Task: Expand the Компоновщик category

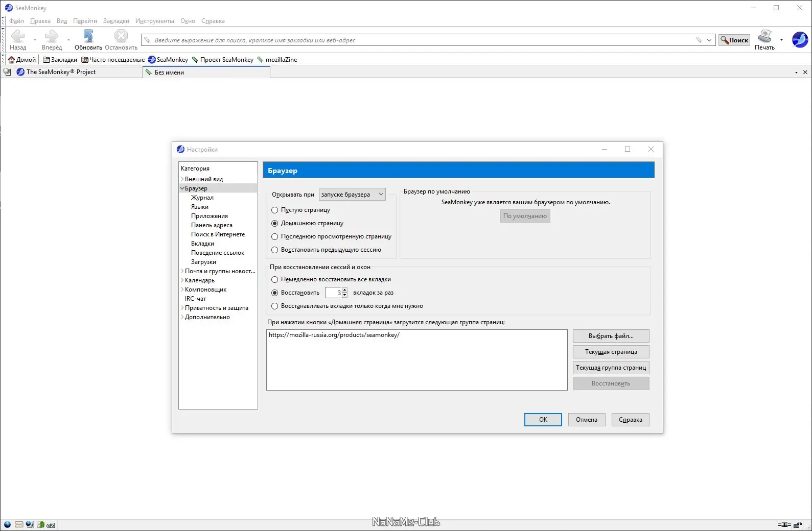Action: pos(182,289)
